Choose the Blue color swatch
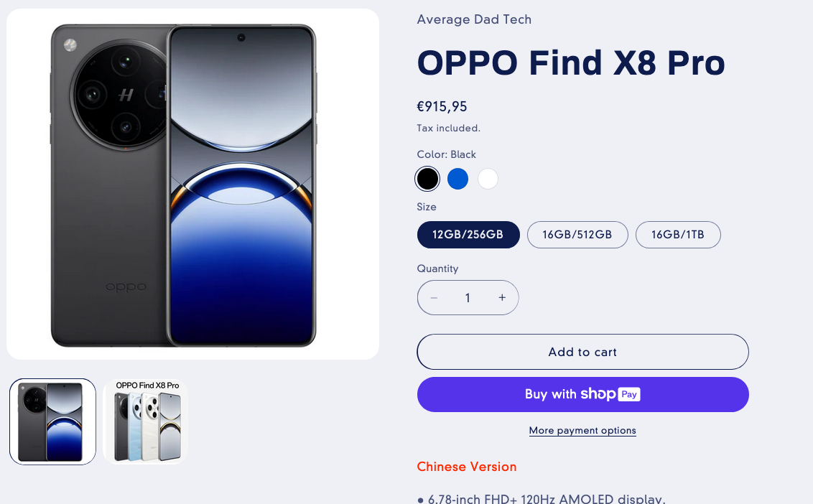Screen dimensions: 813x504 pos(457,179)
